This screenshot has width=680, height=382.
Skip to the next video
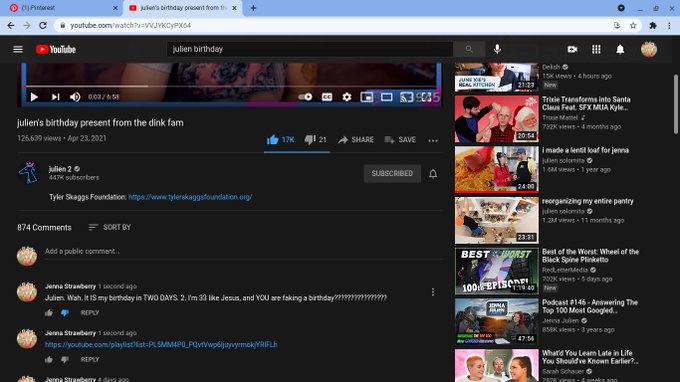click(x=56, y=97)
